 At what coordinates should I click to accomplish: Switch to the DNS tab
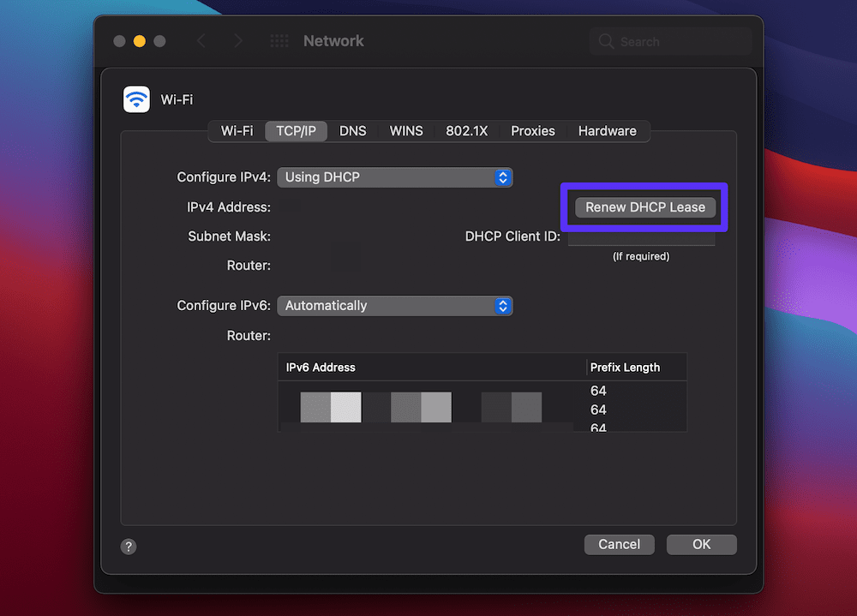point(353,131)
